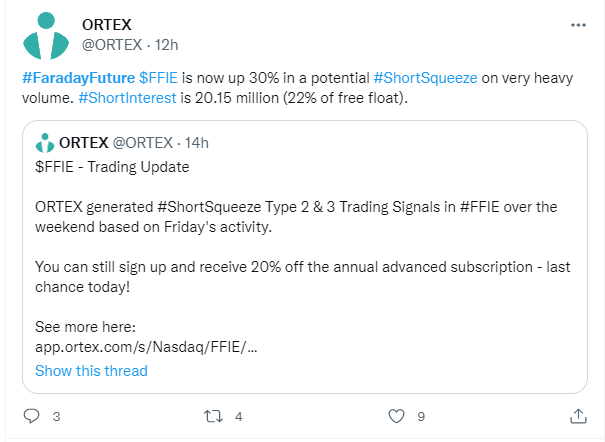Open the #ShortInterest hashtag
The width and height of the screenshot is (605, 442).
(x=127, y=98)
